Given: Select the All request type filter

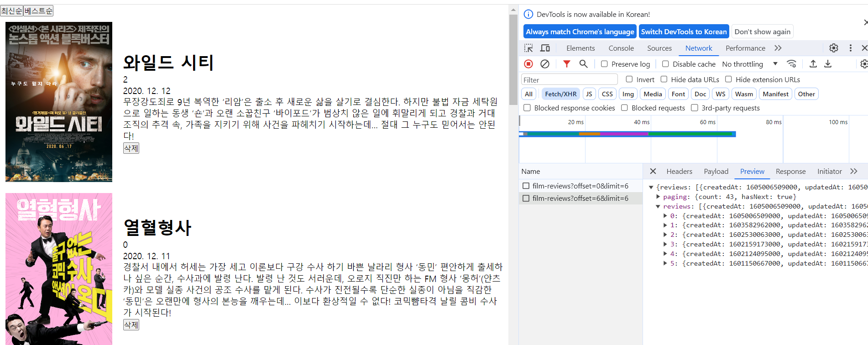Looking at the screenshot, I should (528, 94).
